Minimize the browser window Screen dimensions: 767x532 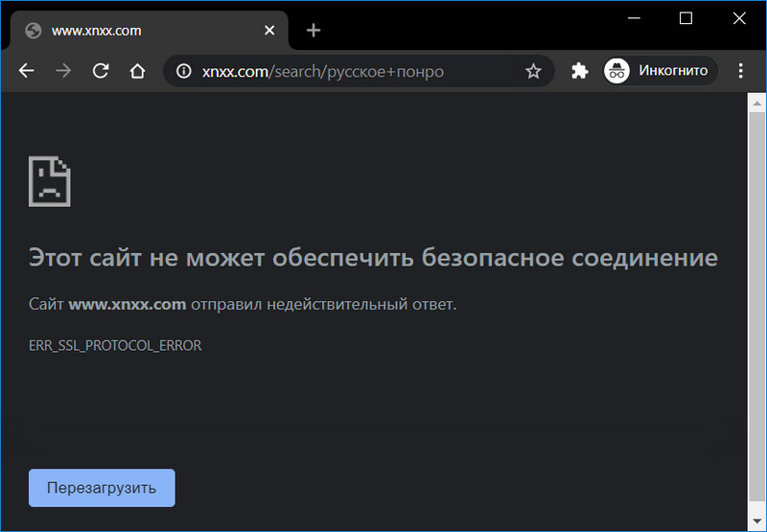634,18
